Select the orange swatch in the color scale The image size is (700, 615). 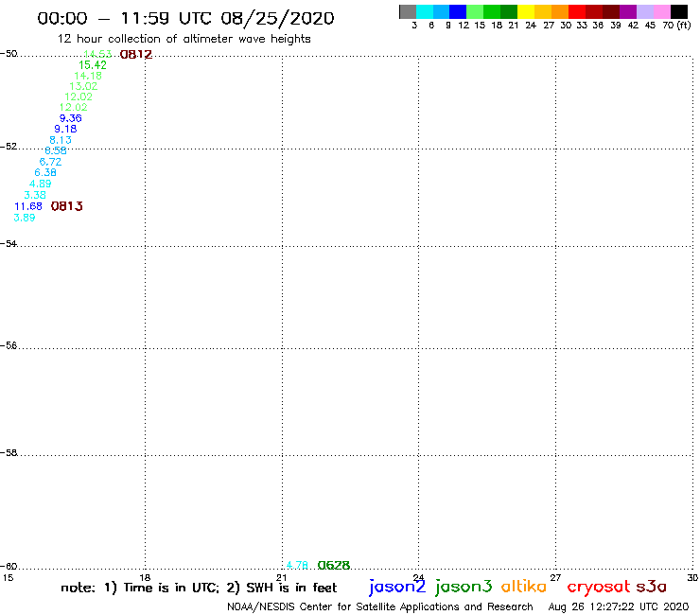point(560,11)
